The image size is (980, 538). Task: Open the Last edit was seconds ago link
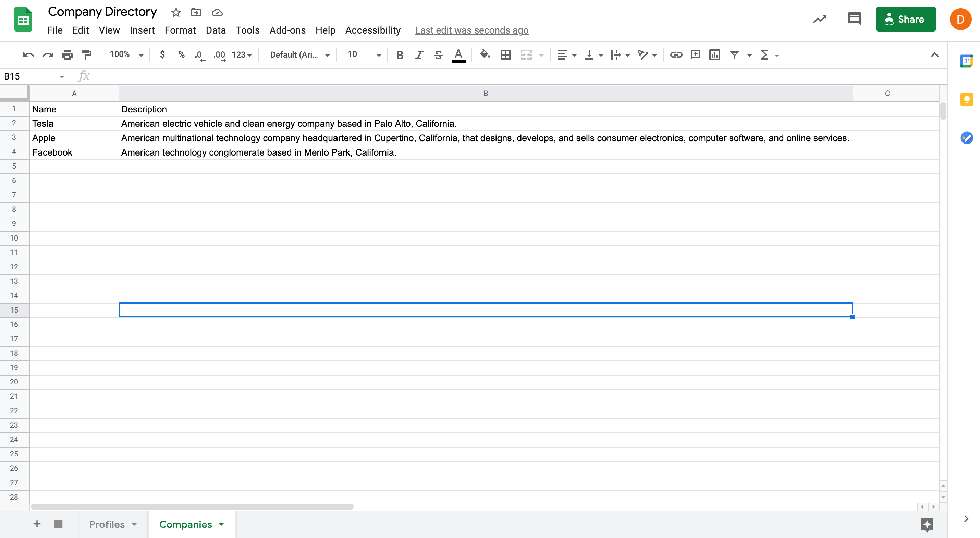pos(472,30)
